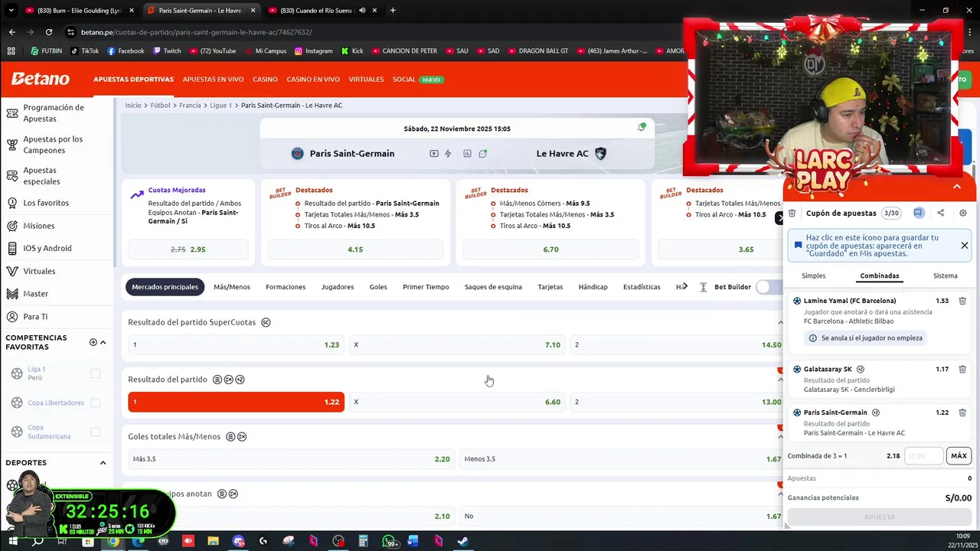Image resolution: width=980 pixels, height=551 pixels.
Task: Go to Francia breadcrumb link
Action: pos(190,106)
